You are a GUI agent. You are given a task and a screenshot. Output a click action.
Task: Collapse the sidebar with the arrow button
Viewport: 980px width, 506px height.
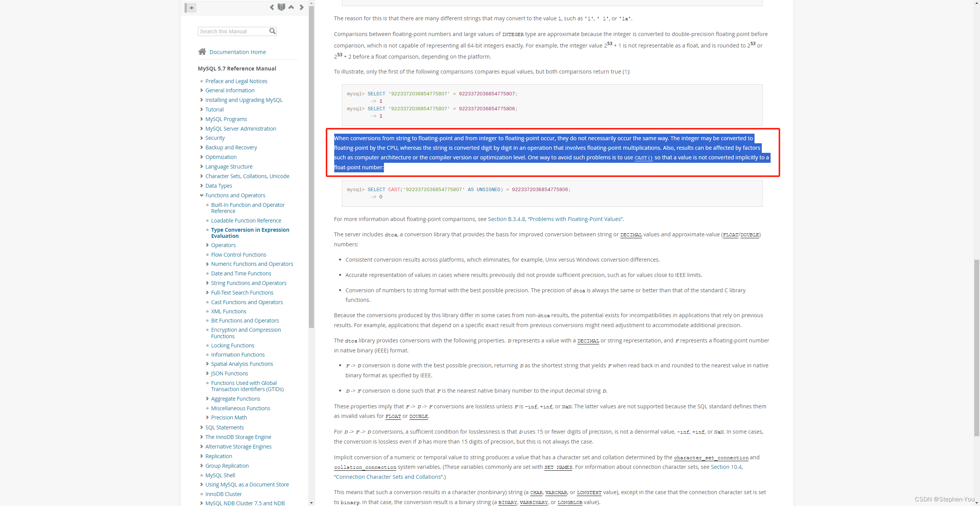pos(191,8)
